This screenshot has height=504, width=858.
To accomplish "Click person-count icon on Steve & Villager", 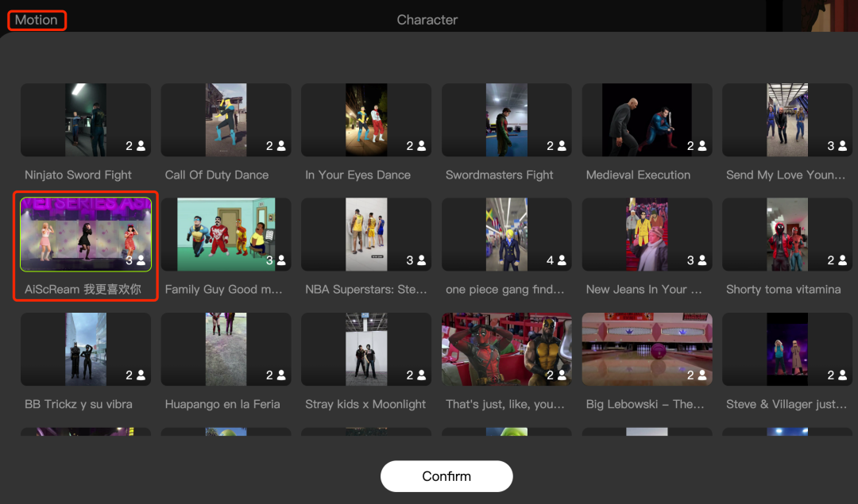I will pyautogui.click(x=843, y=375).
